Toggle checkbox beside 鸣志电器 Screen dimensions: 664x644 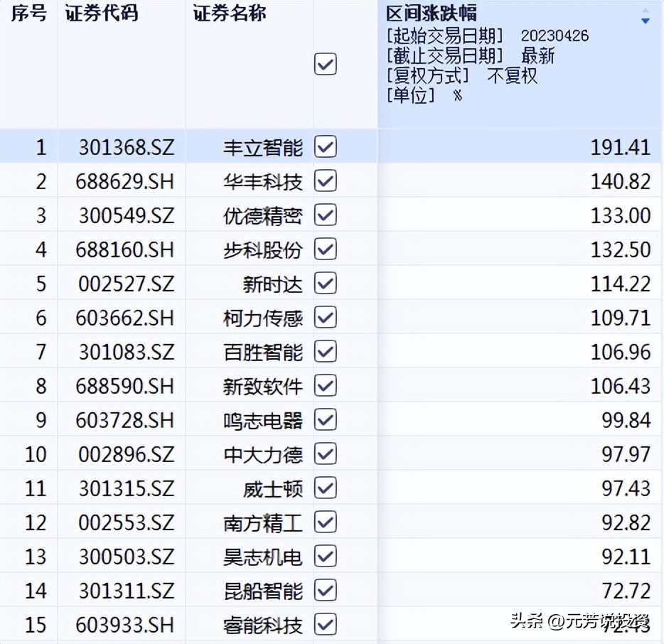coord(325,419)
